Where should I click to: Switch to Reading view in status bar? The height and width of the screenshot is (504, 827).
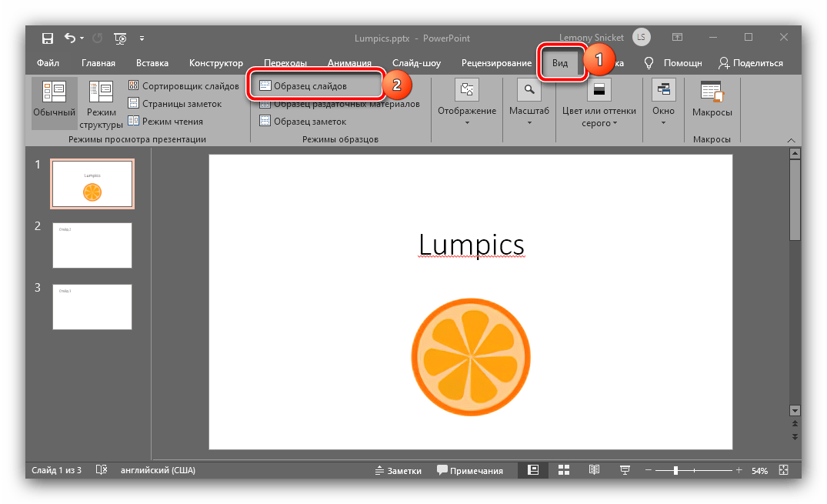point(594,470)
